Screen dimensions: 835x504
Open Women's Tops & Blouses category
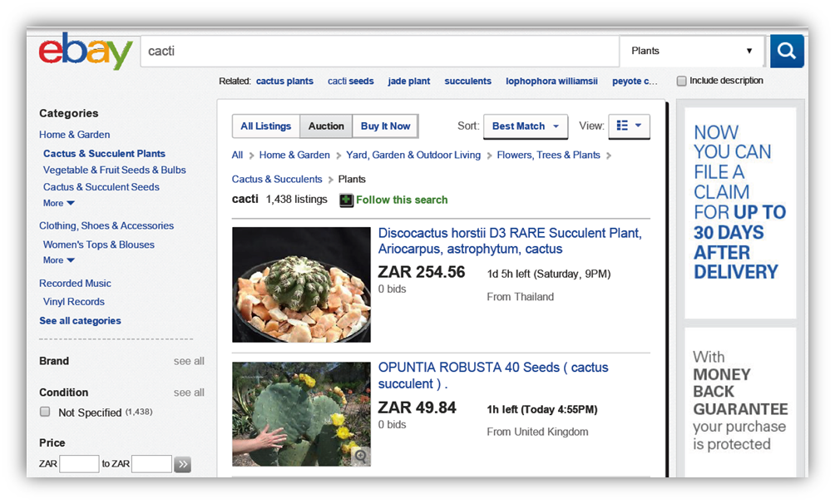[x=98, y=245]
